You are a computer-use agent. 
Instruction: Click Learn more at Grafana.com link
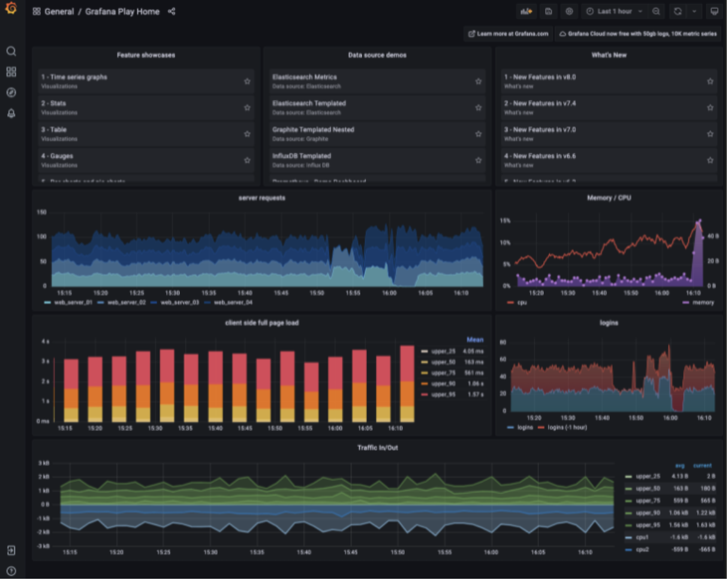tap(508, 34)
